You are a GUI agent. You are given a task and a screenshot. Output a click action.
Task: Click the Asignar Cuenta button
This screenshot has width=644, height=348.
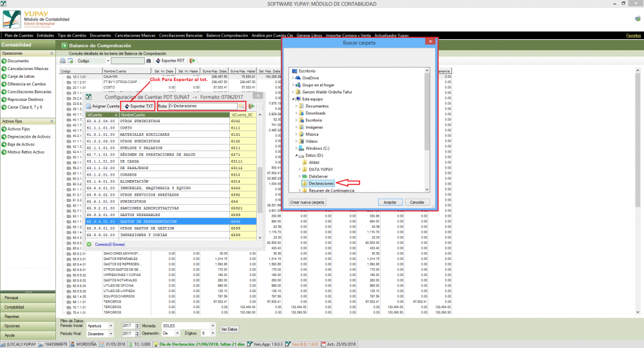[x=103, y=106]
